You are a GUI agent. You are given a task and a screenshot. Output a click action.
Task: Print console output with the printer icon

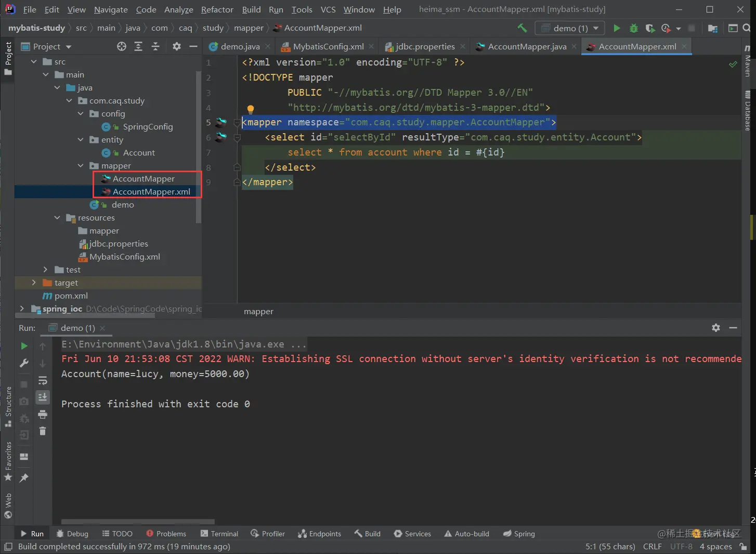coord(43,415)
